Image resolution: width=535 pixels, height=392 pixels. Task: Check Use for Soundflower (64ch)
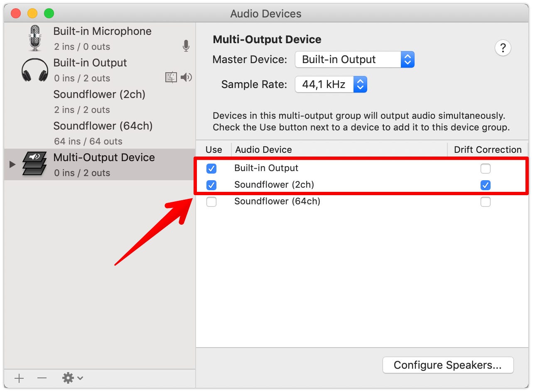coord(211,202)
